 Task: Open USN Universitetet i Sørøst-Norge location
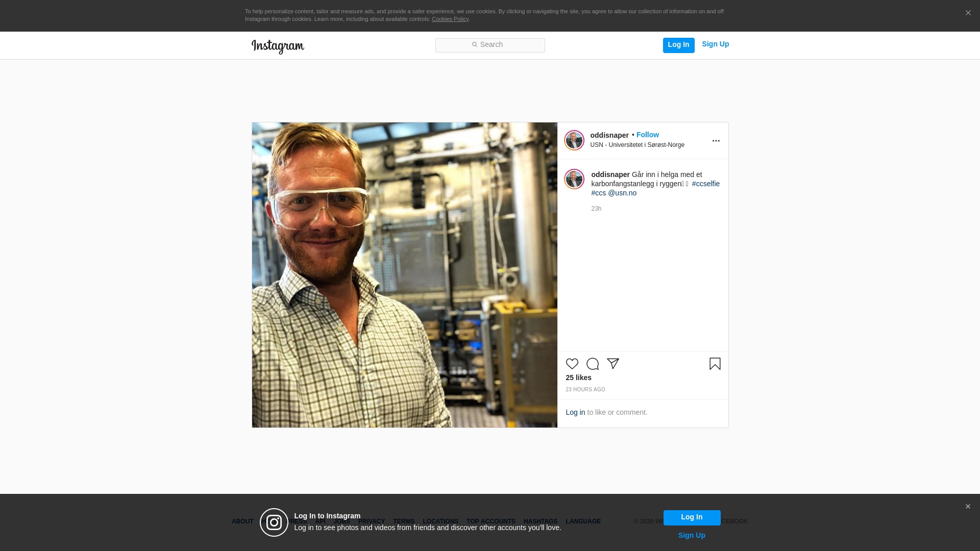tap(637, 145)
